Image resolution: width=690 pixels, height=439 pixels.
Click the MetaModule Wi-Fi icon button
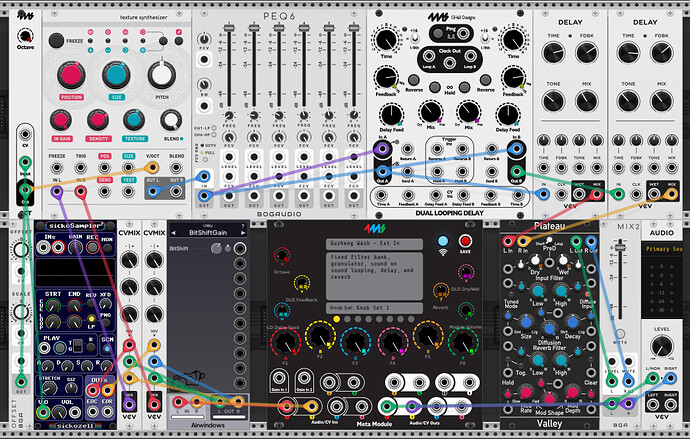point(443,241)
